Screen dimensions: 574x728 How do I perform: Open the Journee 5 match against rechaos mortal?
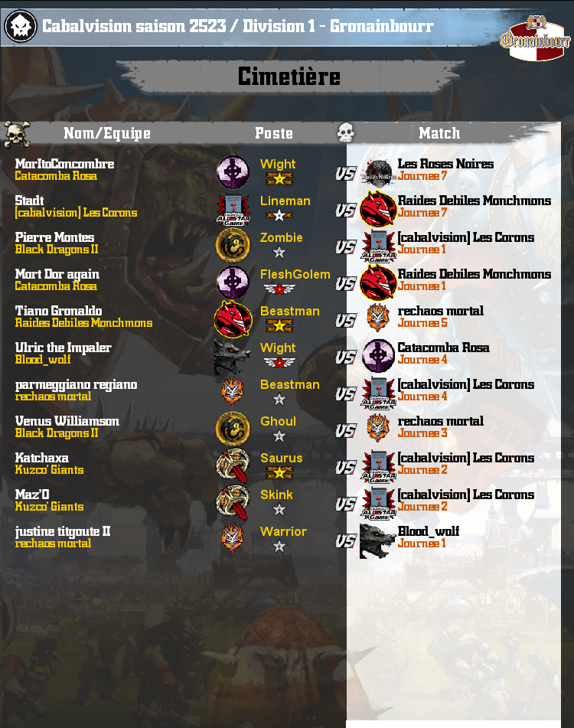pyautogui.click(x=422, y=323)
